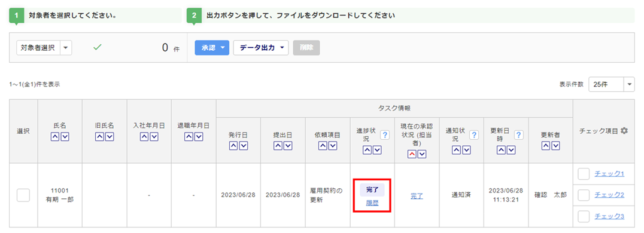Sort 通知状況 column descending
The image size is (644, 233).
[466, 150]
